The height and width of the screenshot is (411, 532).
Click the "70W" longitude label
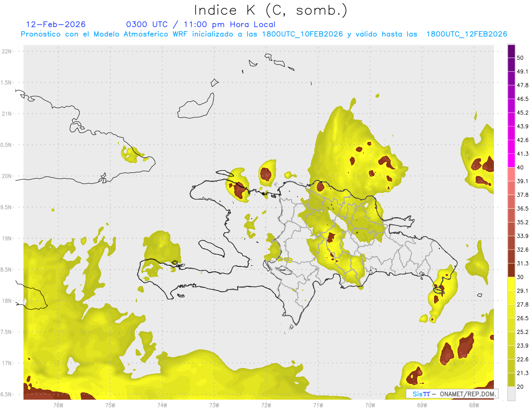[x=370, y=405]
